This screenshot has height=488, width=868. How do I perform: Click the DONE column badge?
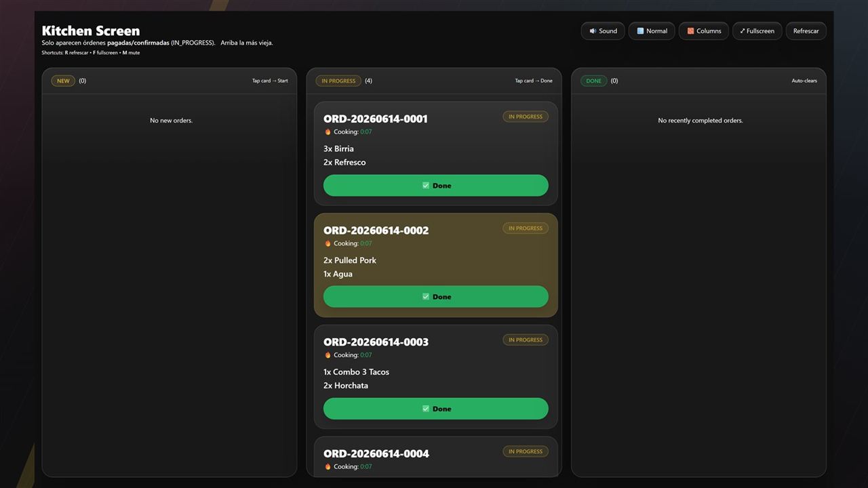pos(593,81)
